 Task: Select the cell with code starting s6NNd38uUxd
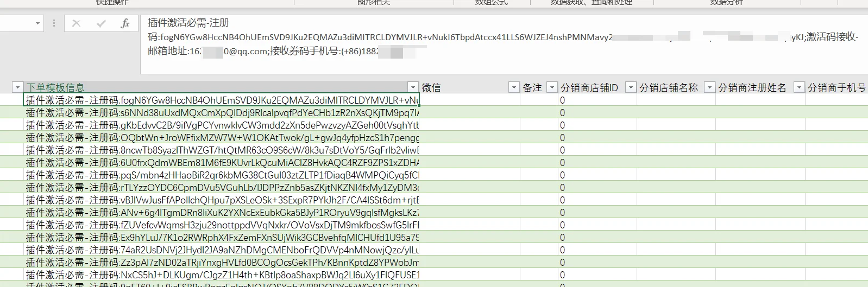(222, 112)
